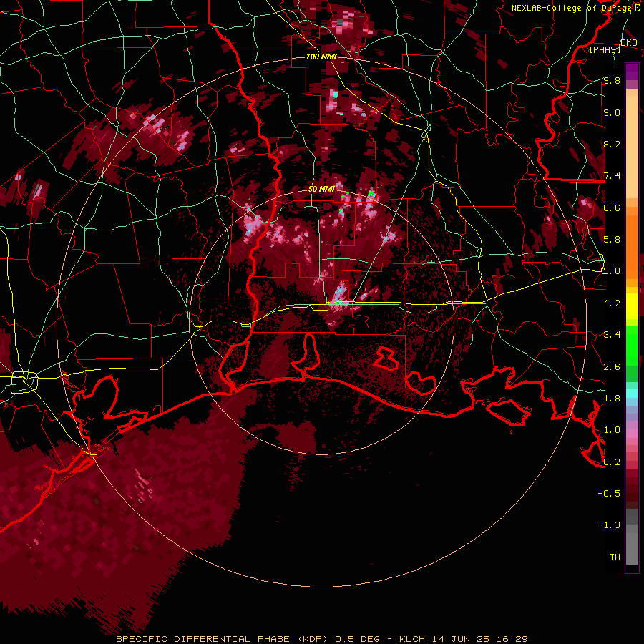Click the cyan segment of the color bar
The image size is (644, 644).
[x=632, y=394]
